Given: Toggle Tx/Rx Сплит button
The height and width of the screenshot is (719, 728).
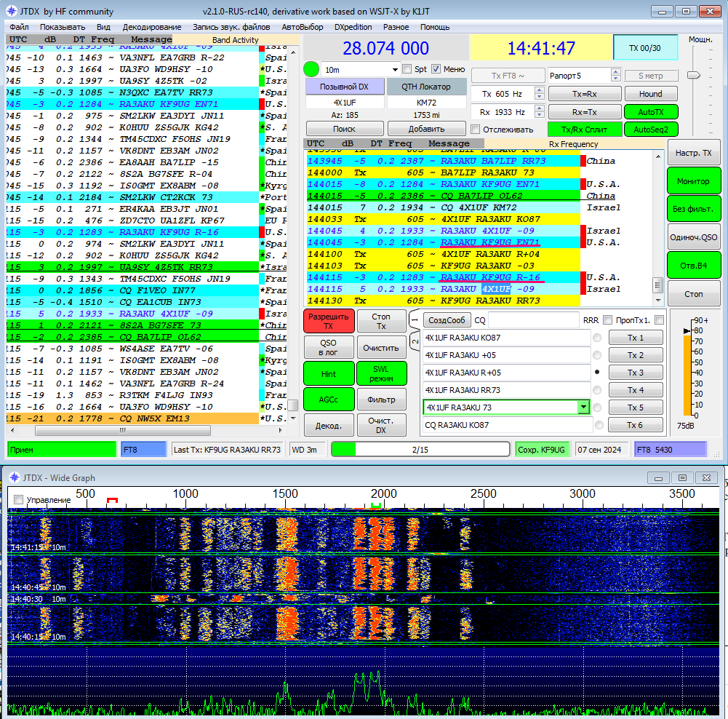Looking at the screenshot, I should (585, 130).
